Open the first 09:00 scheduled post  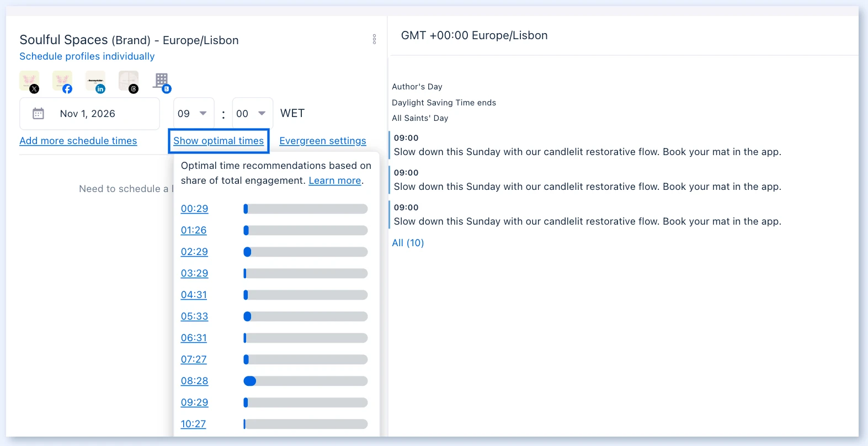[587, 145]
